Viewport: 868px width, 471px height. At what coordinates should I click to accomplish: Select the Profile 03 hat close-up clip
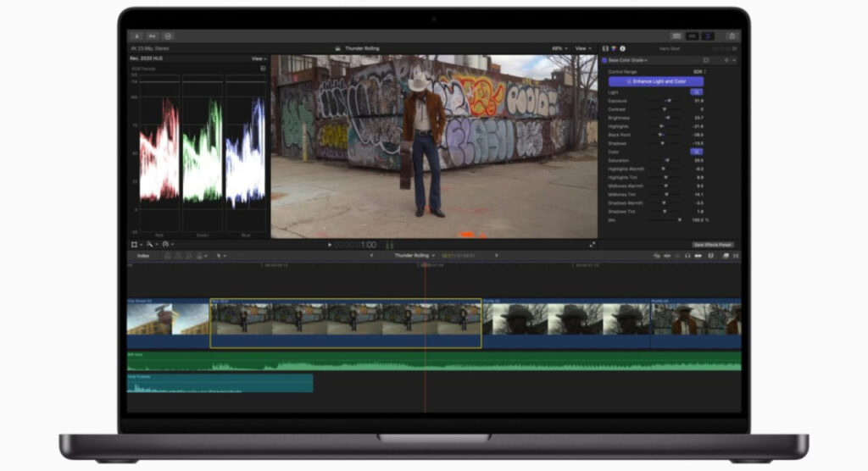(x=566, y=324)
